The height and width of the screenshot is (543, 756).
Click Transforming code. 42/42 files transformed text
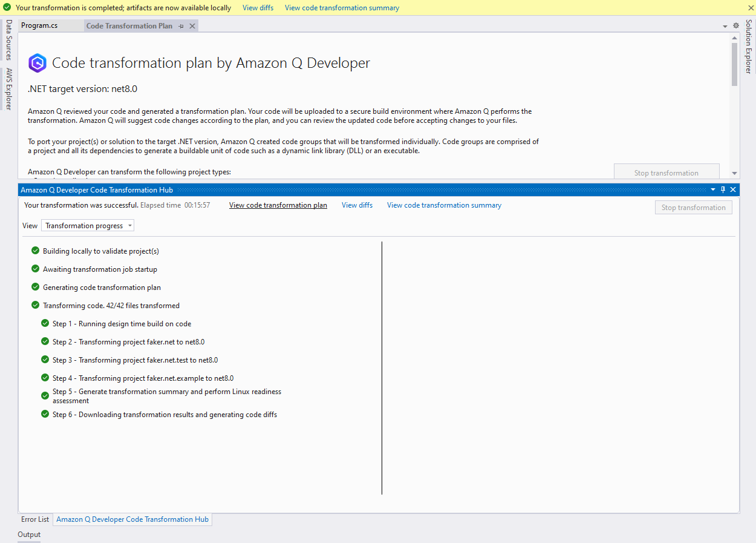[111, 306]
